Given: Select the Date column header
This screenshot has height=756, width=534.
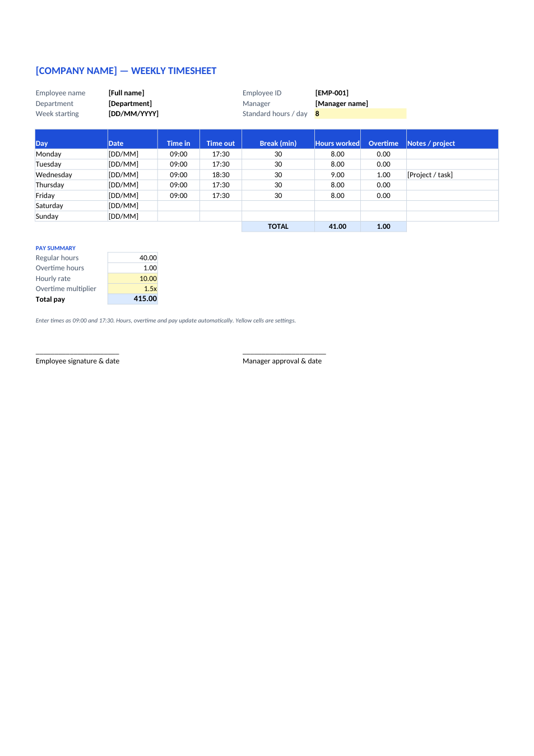Looking at the screenshot, I should coord(132,139).
